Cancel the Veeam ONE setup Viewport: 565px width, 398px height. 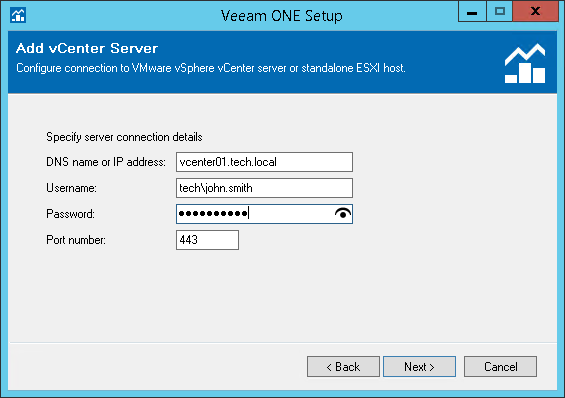coord(500,367)
